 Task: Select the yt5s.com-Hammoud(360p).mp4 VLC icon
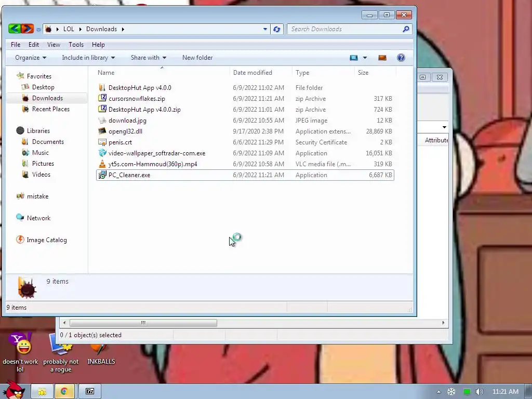click(x=102, y=164)
